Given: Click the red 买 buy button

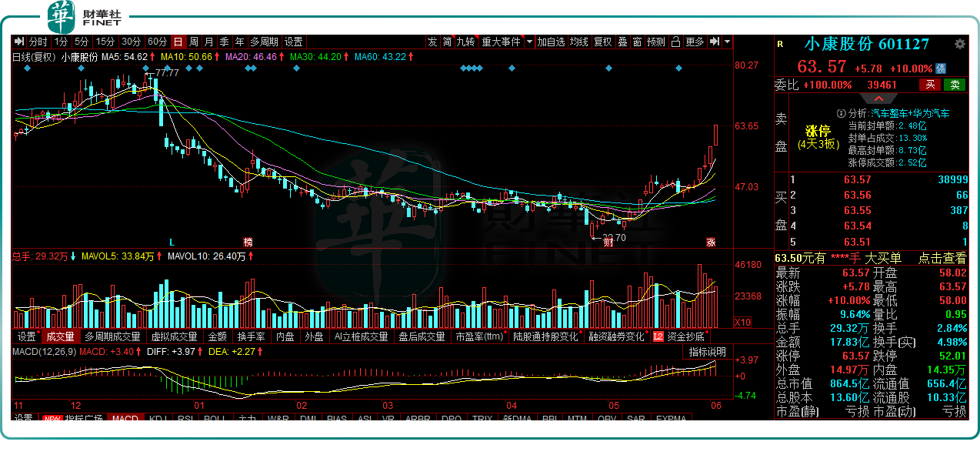Looking at the screenshot, I should tap(930, 85).
